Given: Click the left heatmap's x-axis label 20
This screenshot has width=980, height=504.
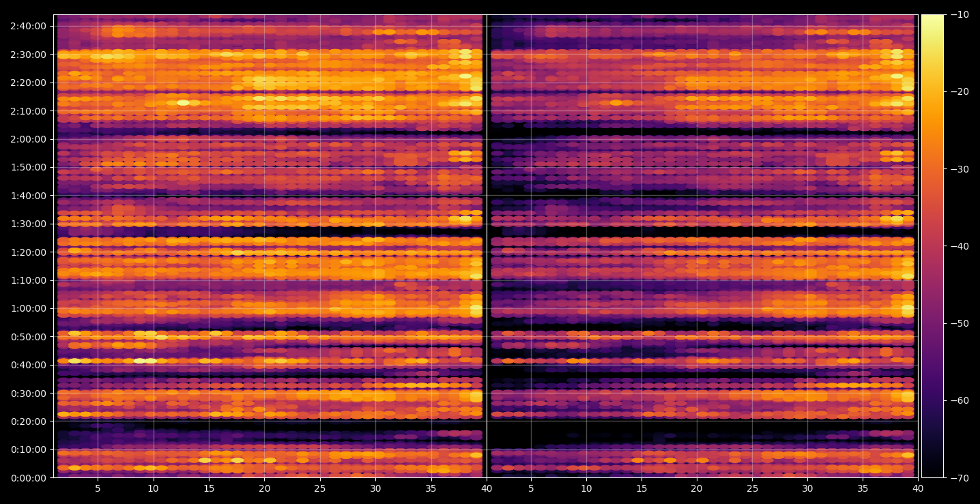Looking at the screenshot, I should [x=264, y=488].
